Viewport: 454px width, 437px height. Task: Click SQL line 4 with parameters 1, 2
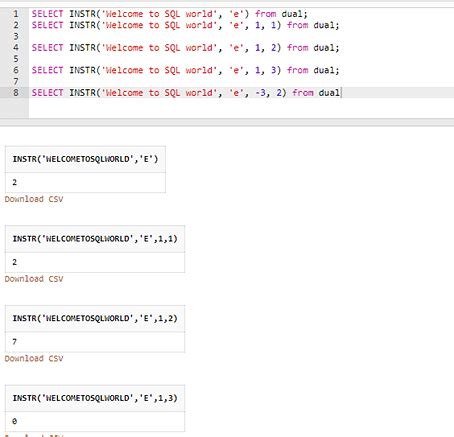(x=185, y=48)
